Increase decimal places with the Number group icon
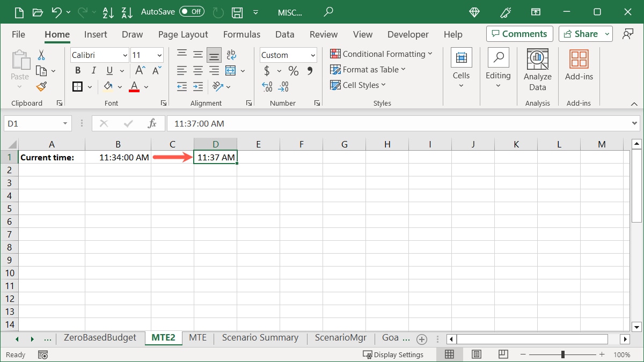This screenshot has width=644, height=362. pos(267,86)
